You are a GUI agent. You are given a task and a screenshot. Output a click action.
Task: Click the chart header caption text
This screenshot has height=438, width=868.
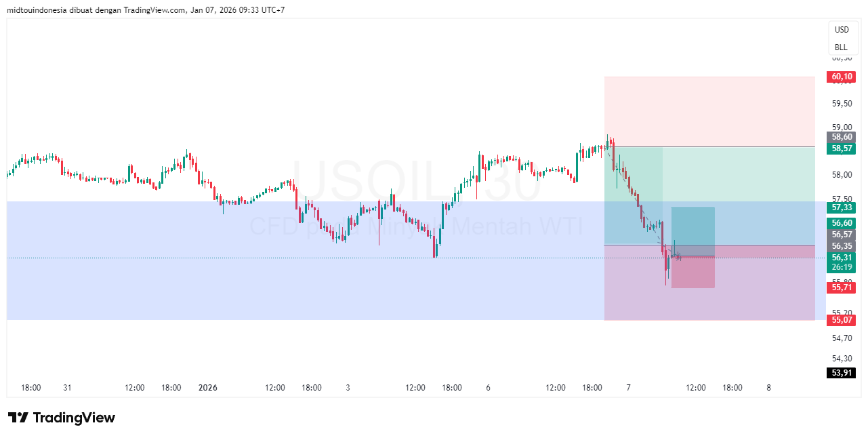tap(146, 10)
